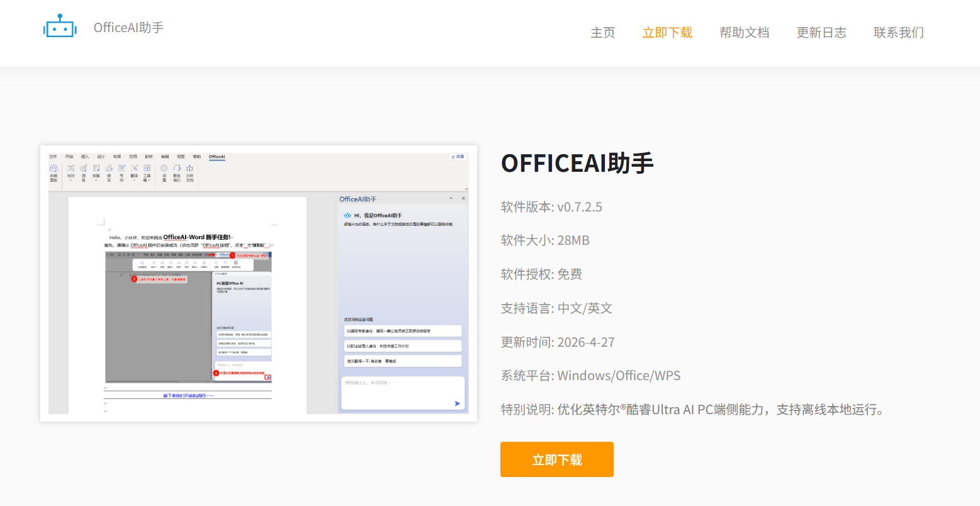Click the orange 立即下载 download button
This screenshot has height=506, width=980.
coord(557,459)
